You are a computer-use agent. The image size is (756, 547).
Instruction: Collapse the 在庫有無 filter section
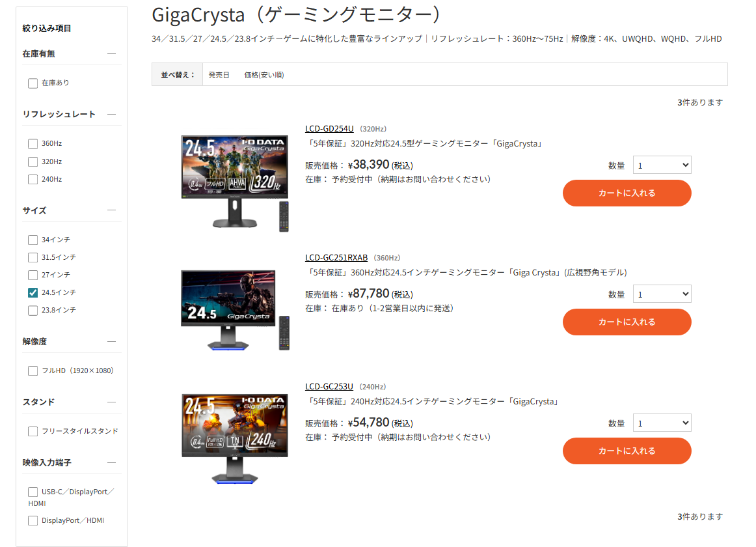[112, 53]
